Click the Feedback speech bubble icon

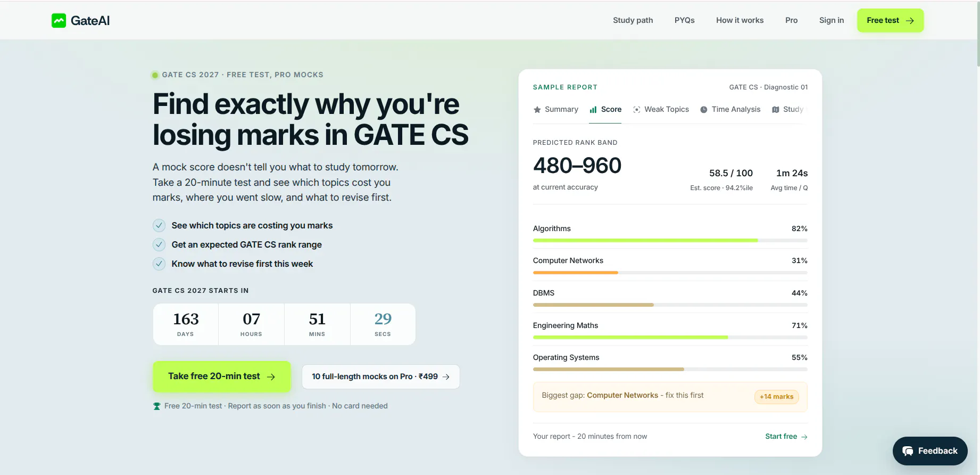pyautogui.click(x=908, y=451)
